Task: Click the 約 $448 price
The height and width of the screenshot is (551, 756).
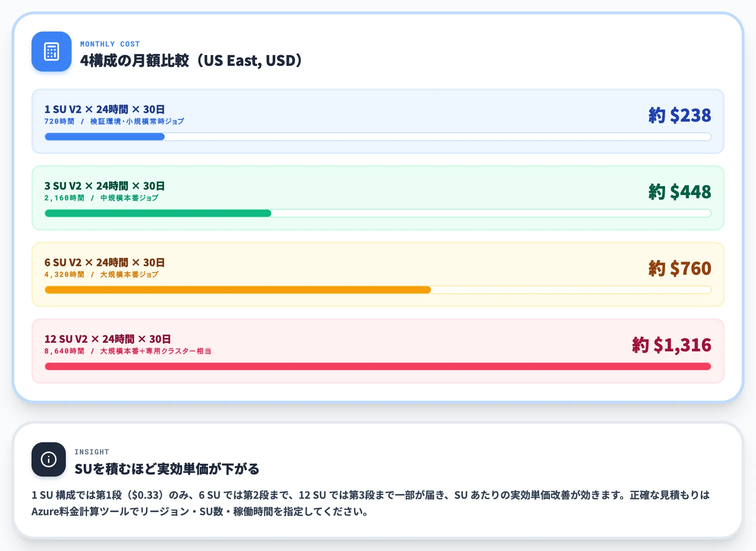Action: click(680, 192)
